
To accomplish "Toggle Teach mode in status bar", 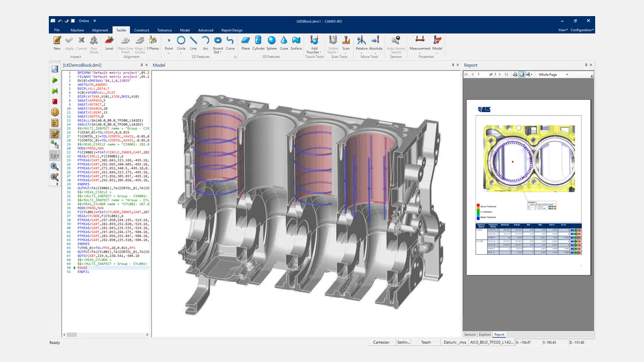I will click(x=426, y=342).
